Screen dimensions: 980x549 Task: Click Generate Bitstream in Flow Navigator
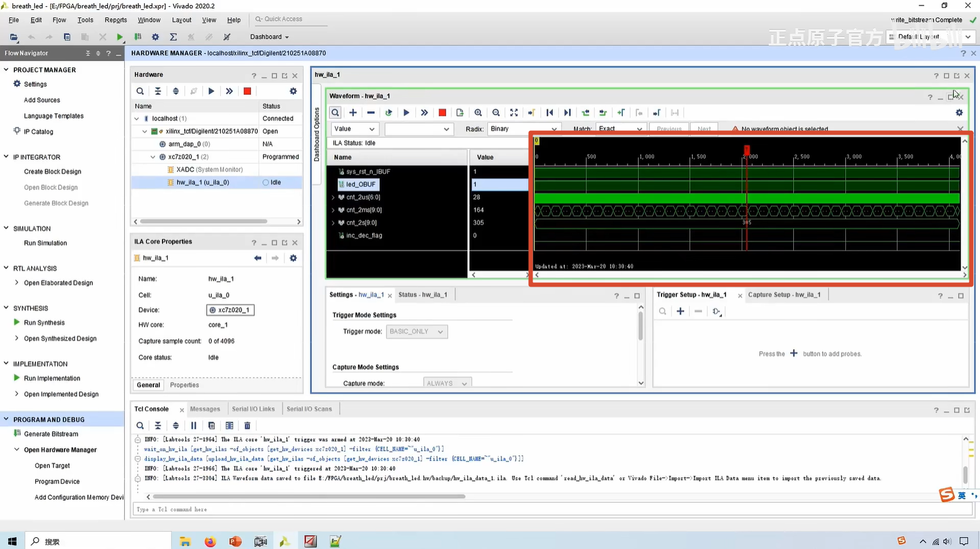(x=51, y=434)
